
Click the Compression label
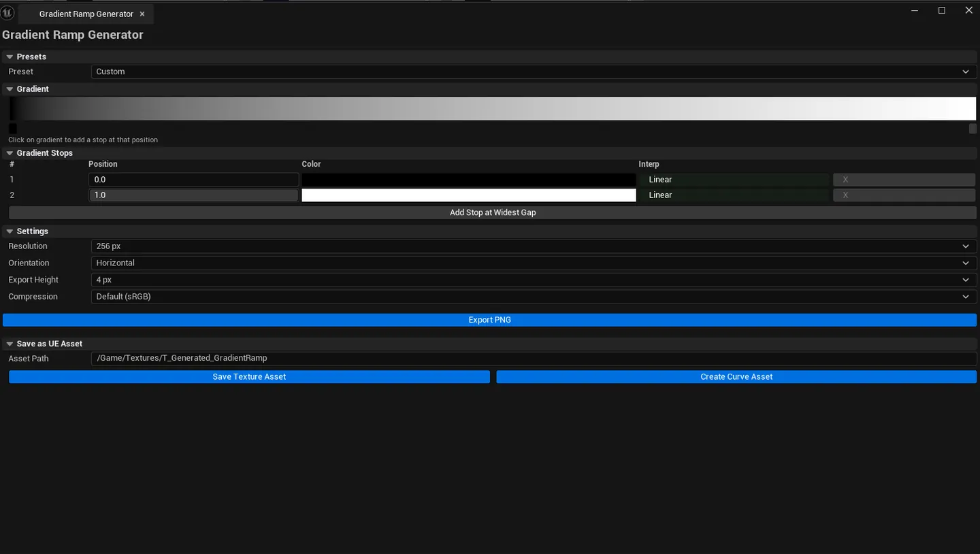tap(33, 297)
